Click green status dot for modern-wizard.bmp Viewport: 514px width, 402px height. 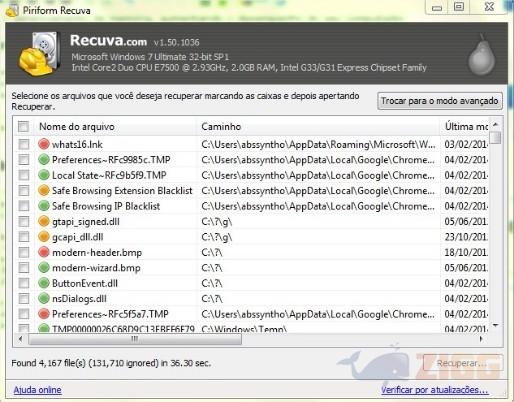pyautogui.click(x=44, y=267)
